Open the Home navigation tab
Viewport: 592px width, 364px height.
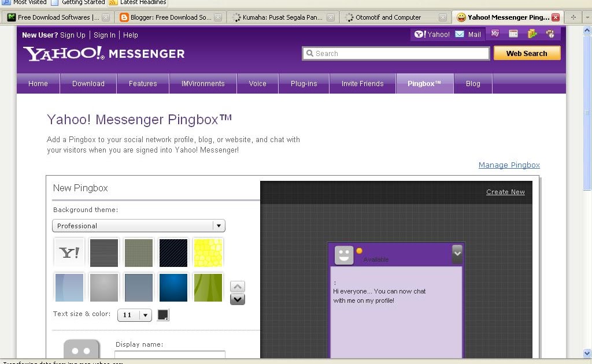coord(38,83)
